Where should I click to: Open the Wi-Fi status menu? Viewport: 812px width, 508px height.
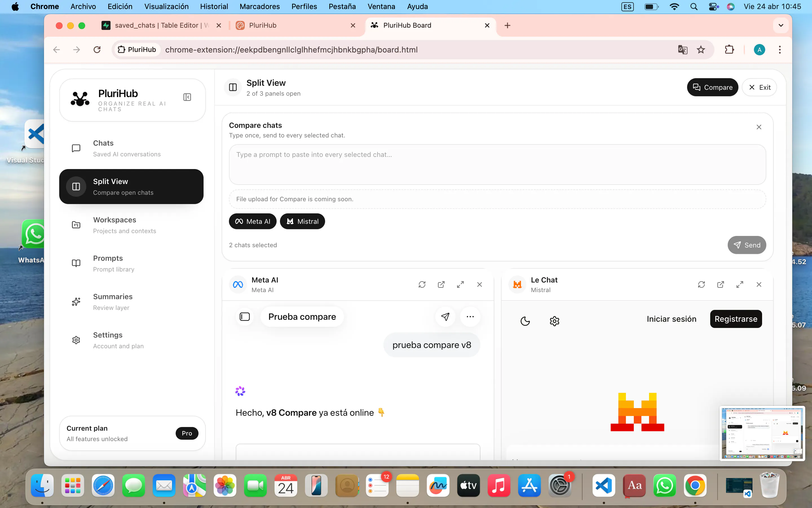[x=674, y=6]
